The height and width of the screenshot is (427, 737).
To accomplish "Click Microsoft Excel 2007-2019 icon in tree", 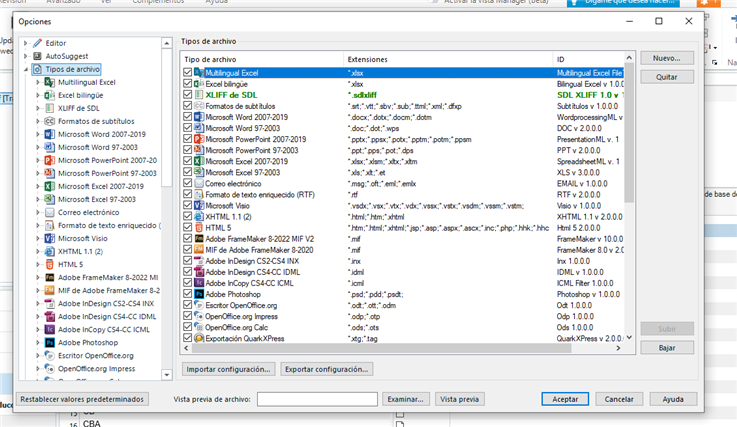I will (50, 186).
